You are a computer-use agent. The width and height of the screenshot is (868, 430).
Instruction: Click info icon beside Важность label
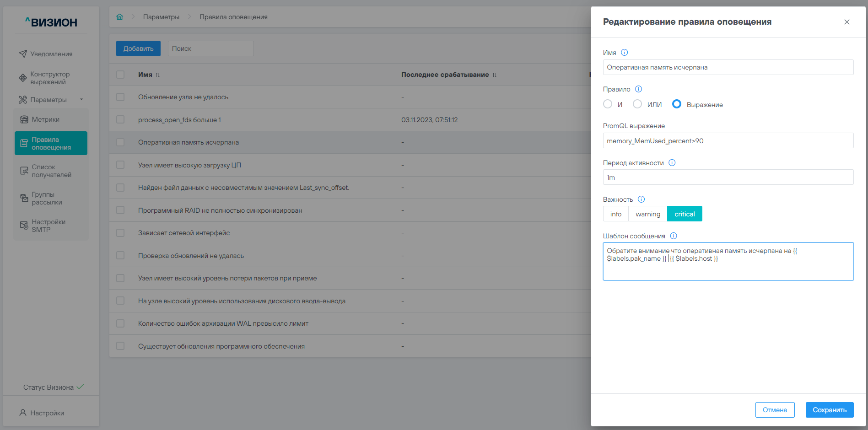(x=641, y=199)
